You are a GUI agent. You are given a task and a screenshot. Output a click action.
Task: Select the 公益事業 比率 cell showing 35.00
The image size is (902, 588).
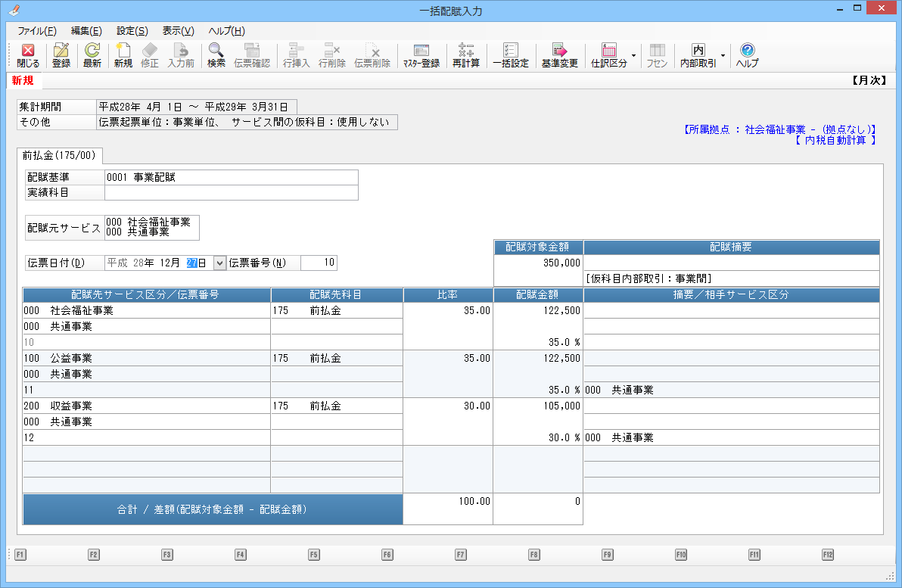pos(448,359)
